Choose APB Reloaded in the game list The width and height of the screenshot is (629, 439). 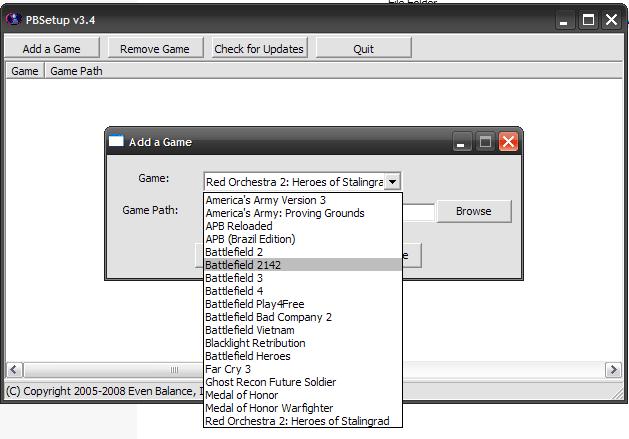[302, 226]
